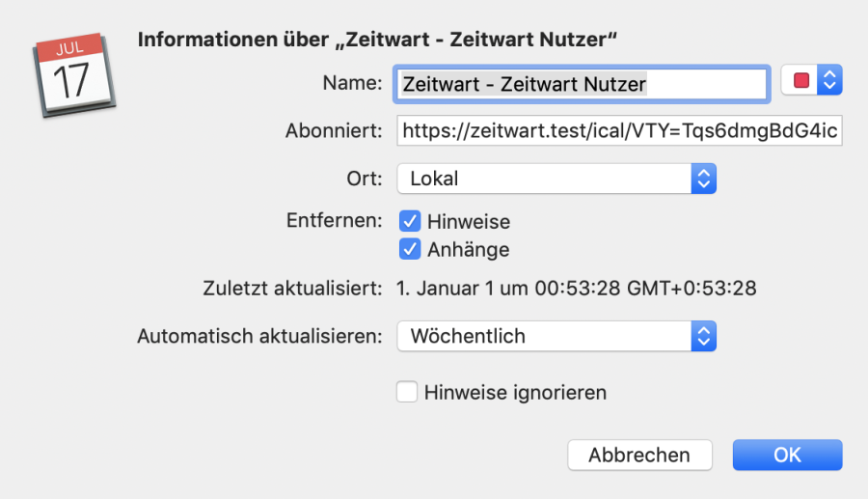868x499 pixels.
Task: Open color picker via blue chevron arrows
Action: 829,82
